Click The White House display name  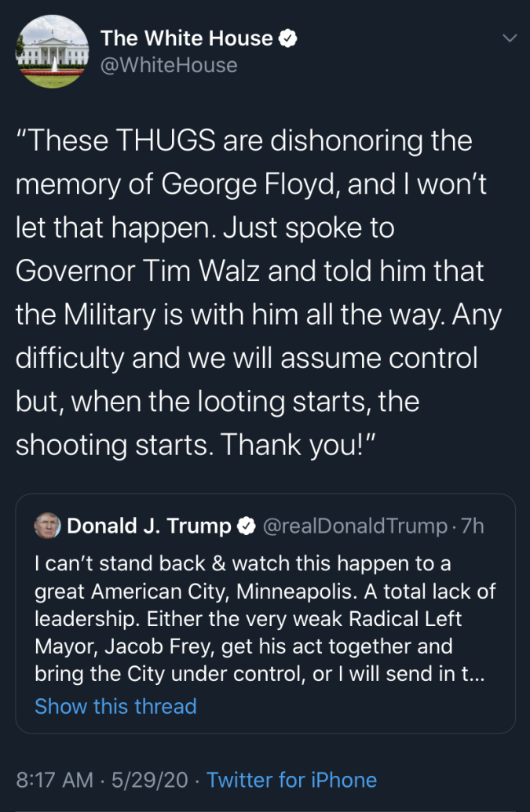187,38
